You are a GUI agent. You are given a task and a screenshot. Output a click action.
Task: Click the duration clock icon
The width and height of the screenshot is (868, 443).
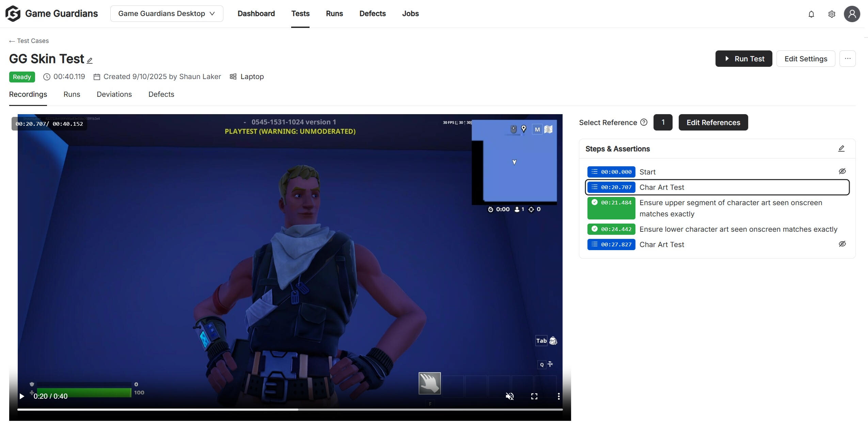tap(47, 77)
